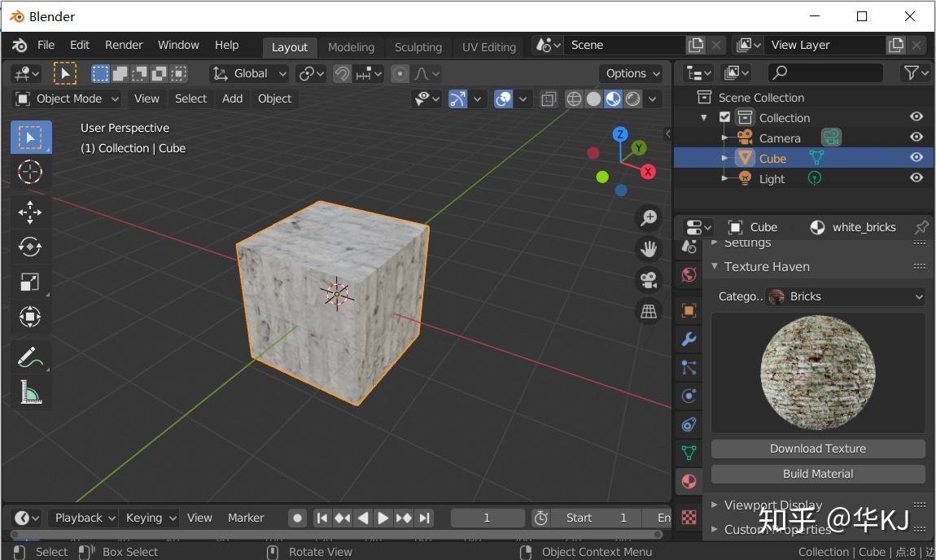Screen dimensions: 936x560
Task: Open the Material properties wrench-adjacent checker Texture tab
Action: tap(688, 517)
